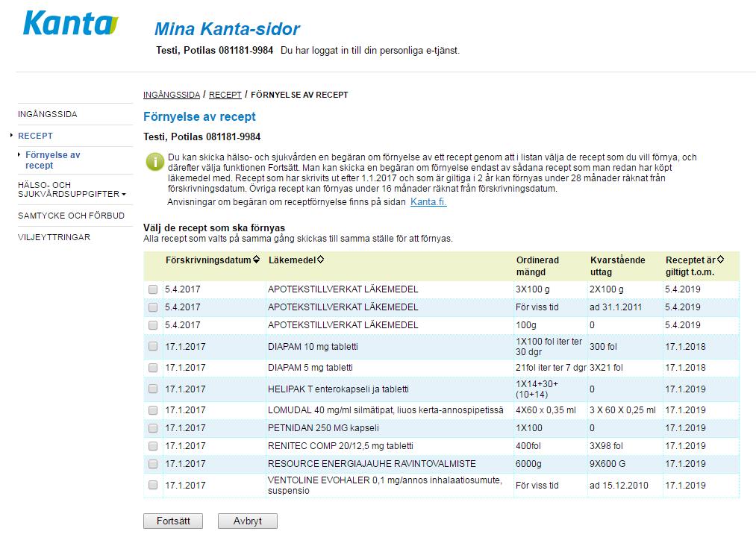This screenshot has height=546, width=756.
Task: Click the Avbryt button
Action: coord(247,521)
